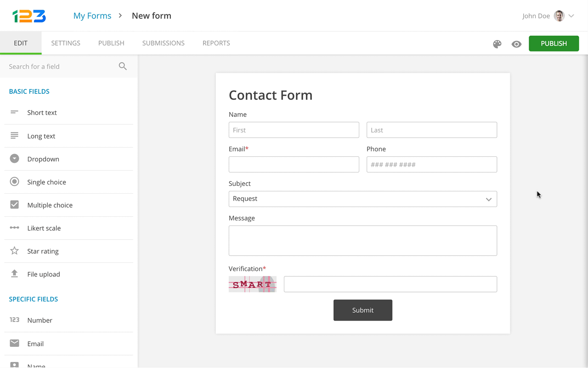The image size is (588, 368).
Task: Click the green PUBLISH button
Action: point(554,44)
